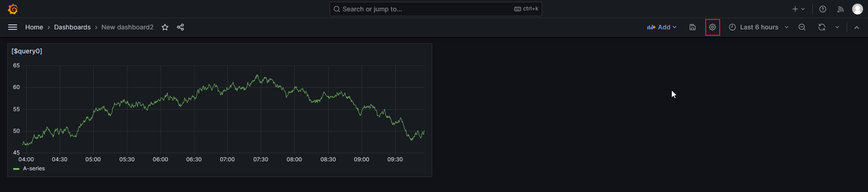Screen dimensions: 868x192
Task: Click the Search or jump to field
Action: pos(425,9)
